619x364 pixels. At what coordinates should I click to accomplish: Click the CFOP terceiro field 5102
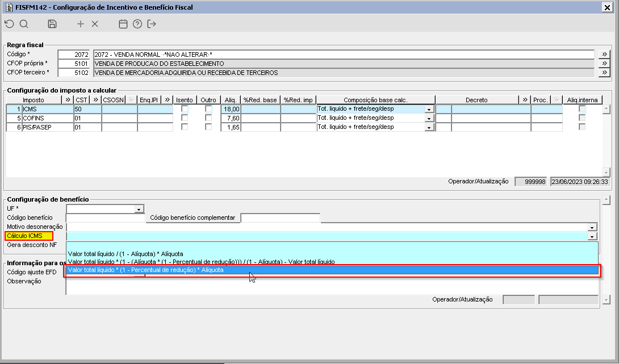click(74, 73)
